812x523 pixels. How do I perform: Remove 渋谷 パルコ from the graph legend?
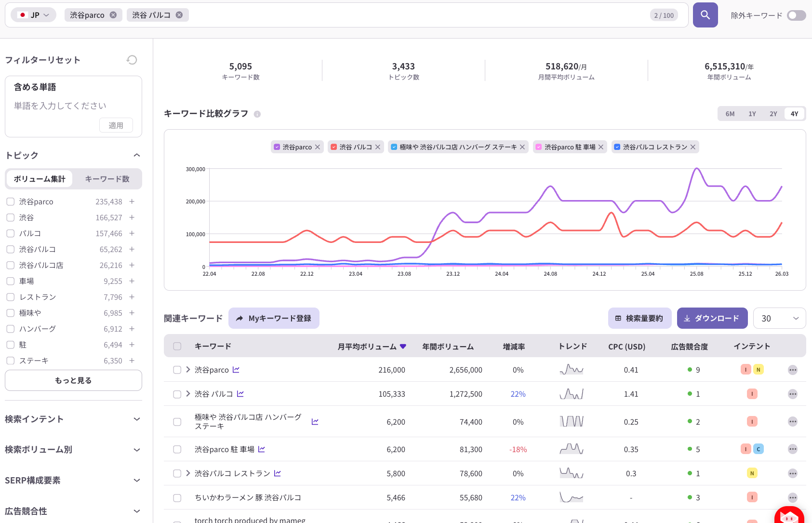pos(378,147)
